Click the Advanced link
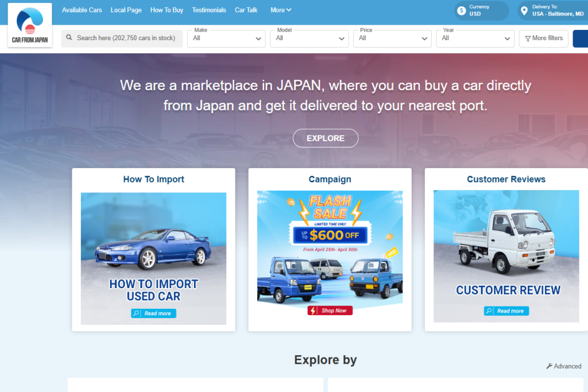This screenshot has width=588, height=392. pos(564,366)
